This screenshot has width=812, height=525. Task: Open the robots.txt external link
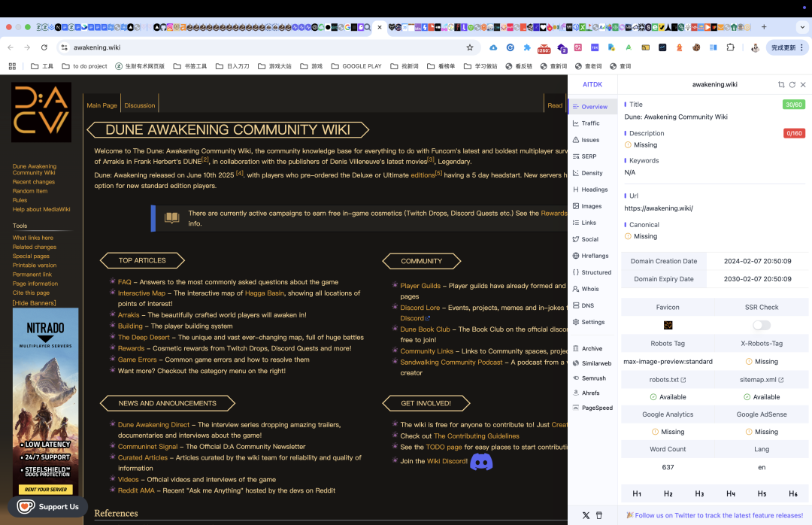point(668,380)
